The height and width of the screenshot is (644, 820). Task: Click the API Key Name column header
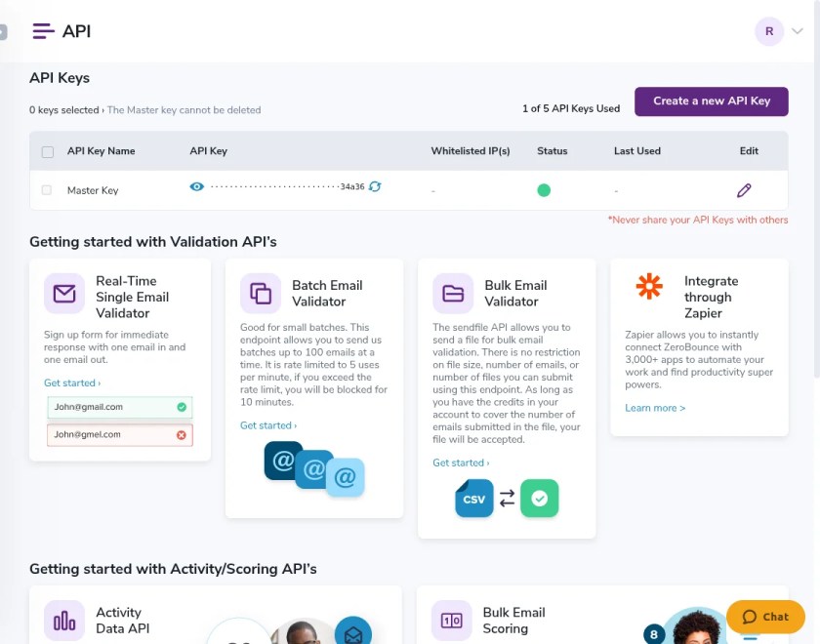[101, 151]
